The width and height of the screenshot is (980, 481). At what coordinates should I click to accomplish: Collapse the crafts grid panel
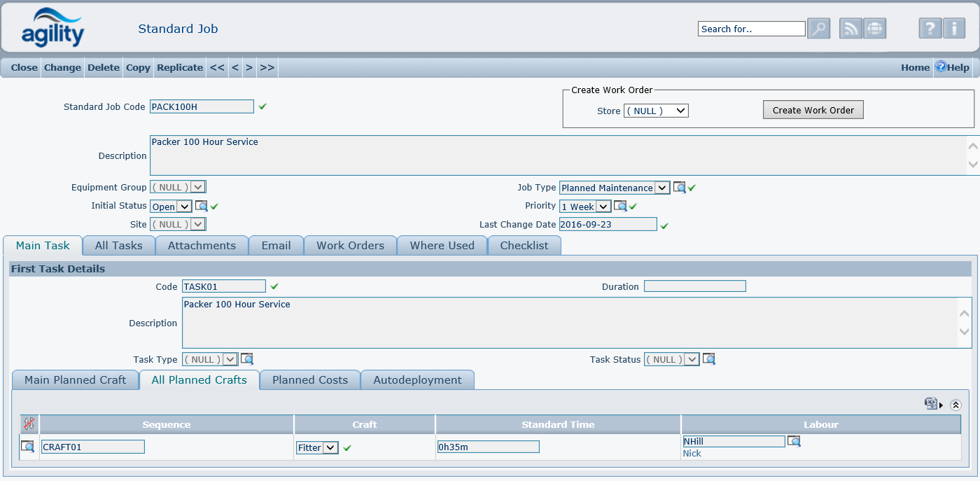[x=955, y=405]
